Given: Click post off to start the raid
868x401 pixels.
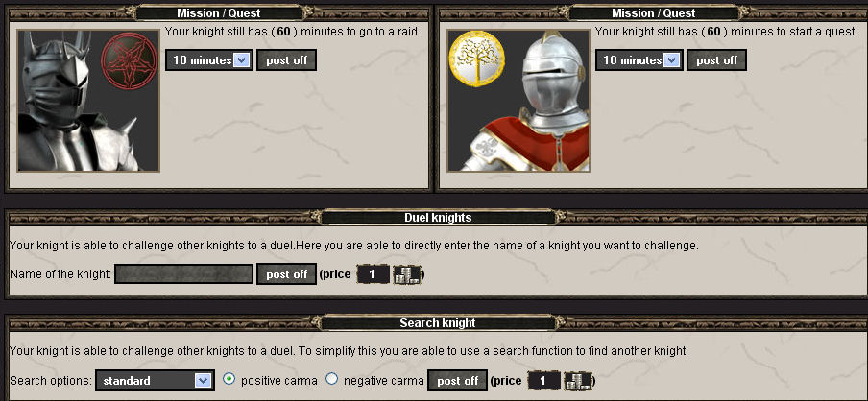Looking at the screenshot, I should [x=287, y=60].
